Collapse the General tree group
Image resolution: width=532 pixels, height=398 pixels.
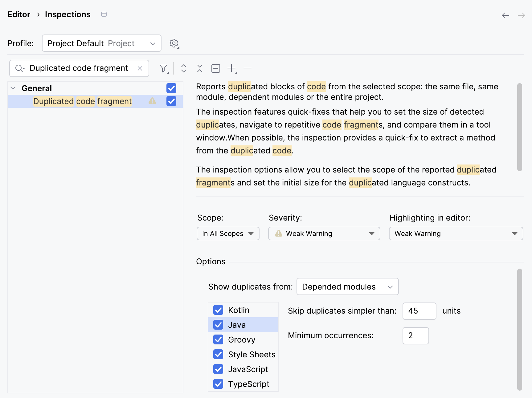coord(13,88)
